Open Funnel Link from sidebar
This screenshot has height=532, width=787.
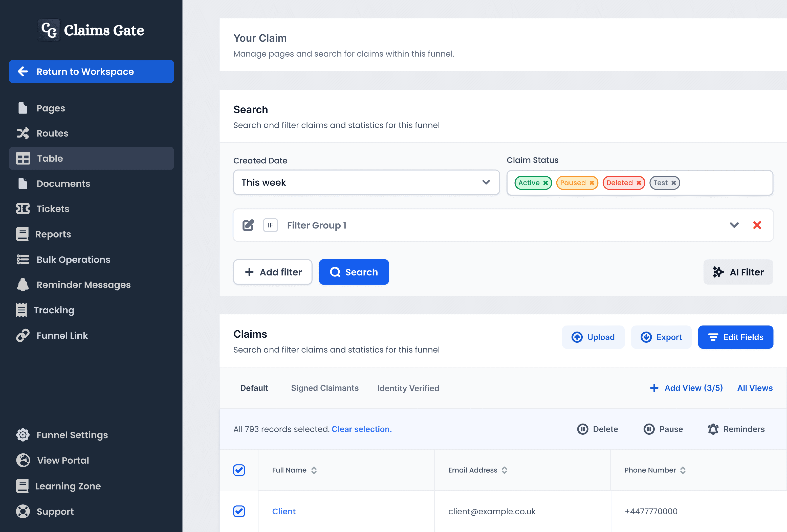pos(62,335)
